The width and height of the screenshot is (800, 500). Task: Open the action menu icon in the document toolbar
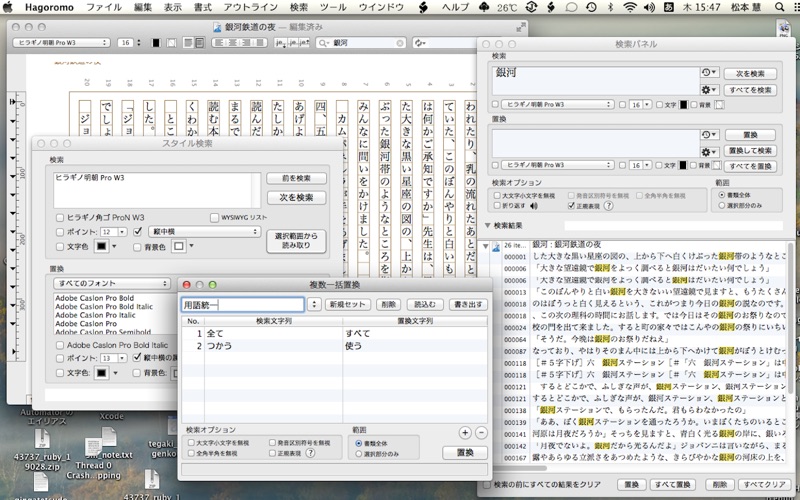(x=420, y=43)
